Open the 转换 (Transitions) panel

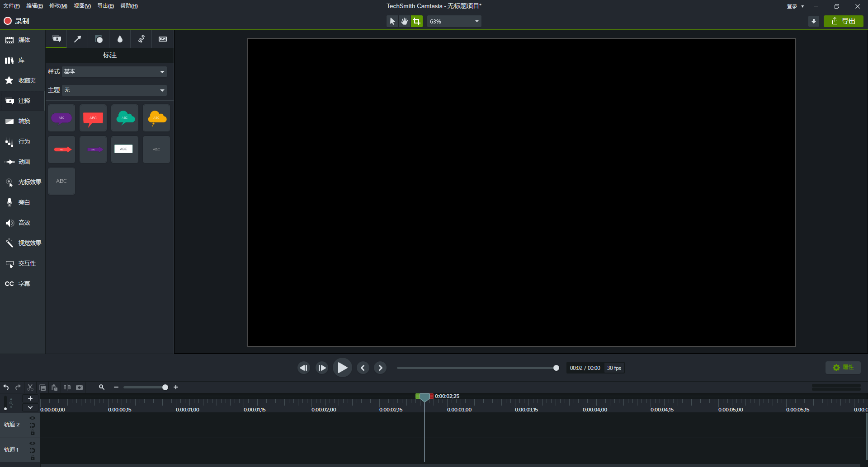tap(23, 121)
